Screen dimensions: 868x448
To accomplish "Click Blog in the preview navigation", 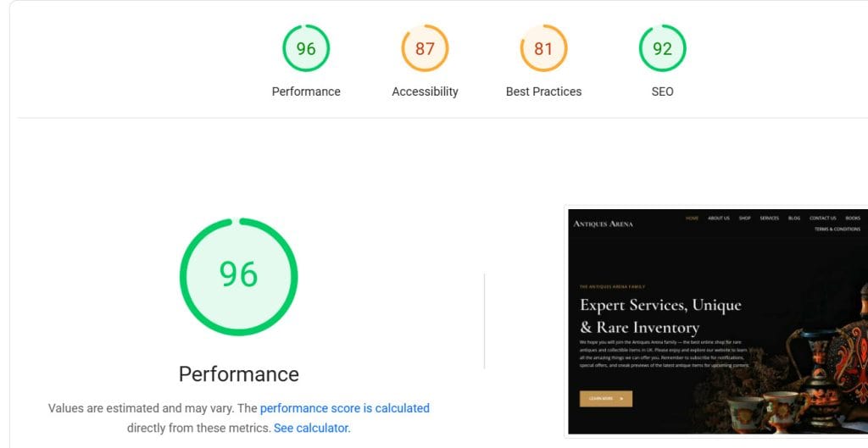I will click(794, 218).
